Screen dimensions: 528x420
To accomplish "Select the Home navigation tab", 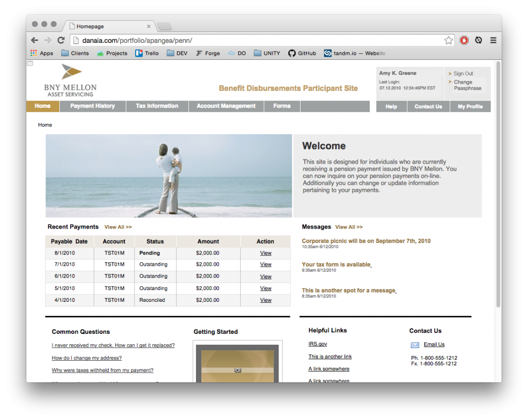I will pos(43,106).
